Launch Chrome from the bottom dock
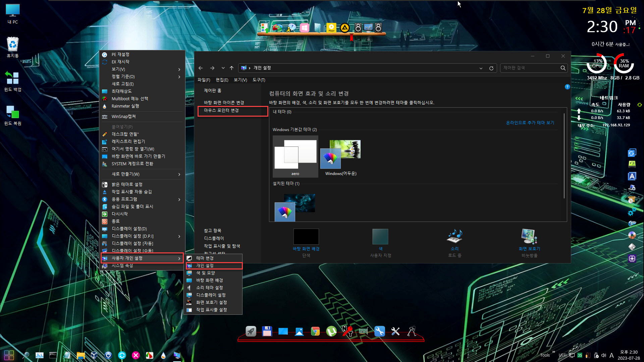644x362 pixels. [x=315, y=331]
